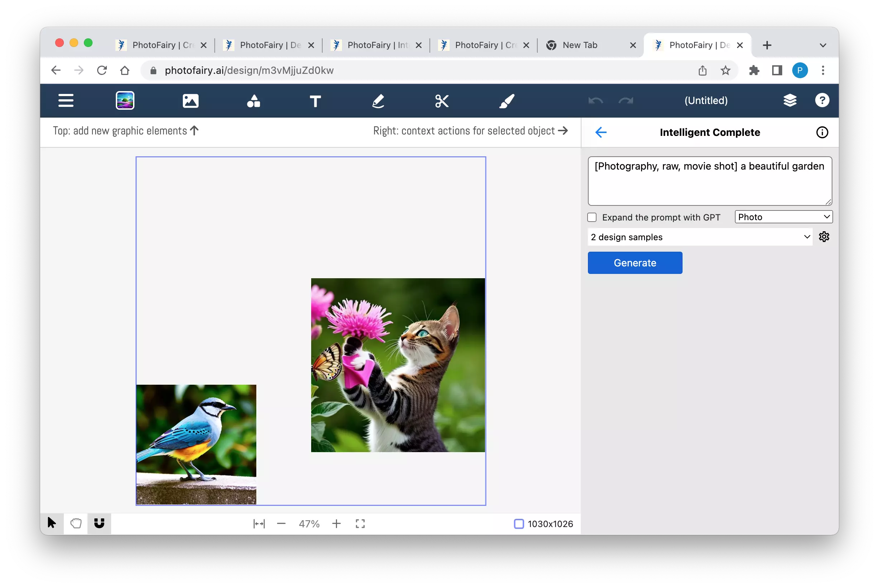This screenshot has width=879, height=588.
Task: Reload the browser page
Action: tap(102, 71)
